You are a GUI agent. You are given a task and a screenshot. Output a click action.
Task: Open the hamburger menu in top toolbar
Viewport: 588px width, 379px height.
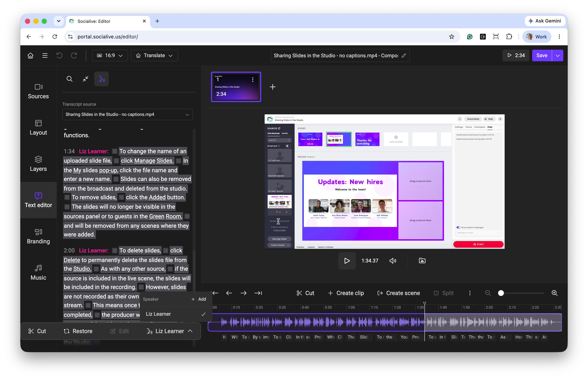click(x=45, y=56)
